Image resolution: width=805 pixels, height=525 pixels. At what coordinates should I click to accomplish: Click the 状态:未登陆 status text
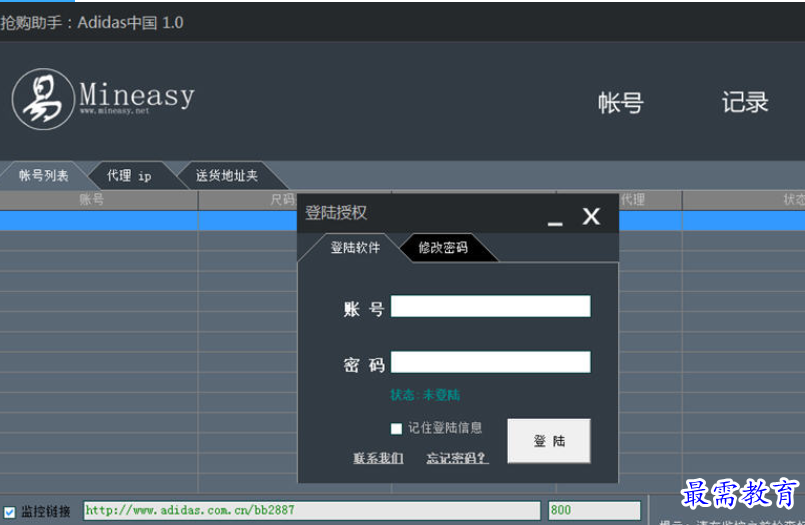point(425,395)
